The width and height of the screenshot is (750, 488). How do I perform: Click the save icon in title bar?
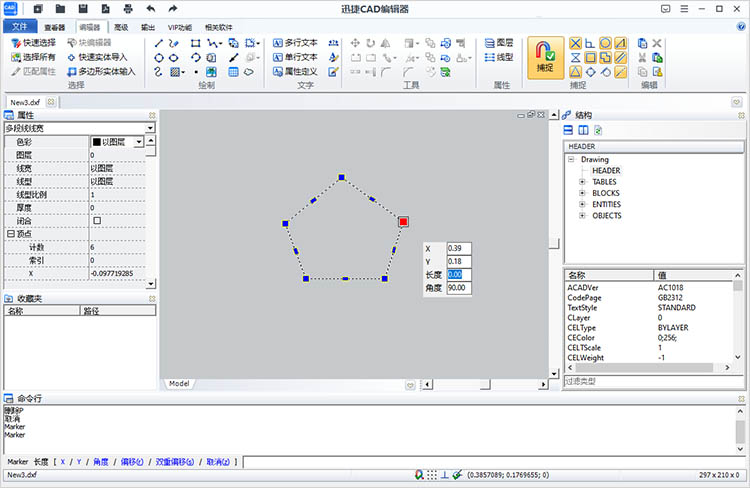point(82,8)
